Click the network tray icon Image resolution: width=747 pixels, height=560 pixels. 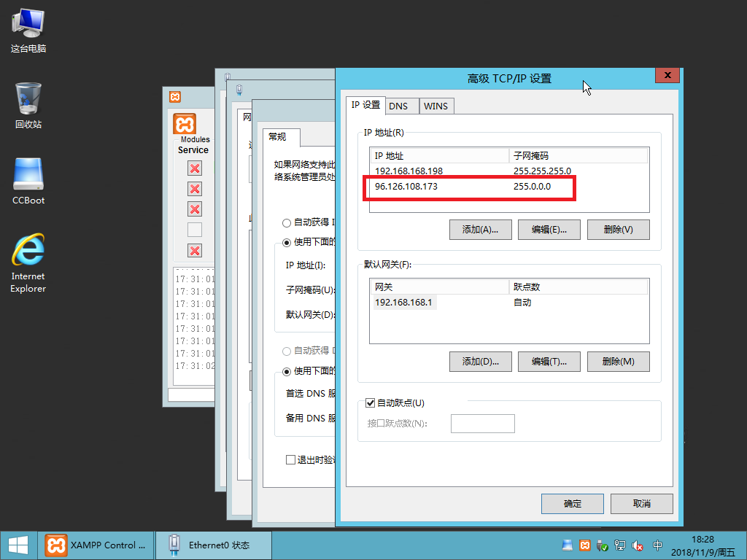(620, 545)
